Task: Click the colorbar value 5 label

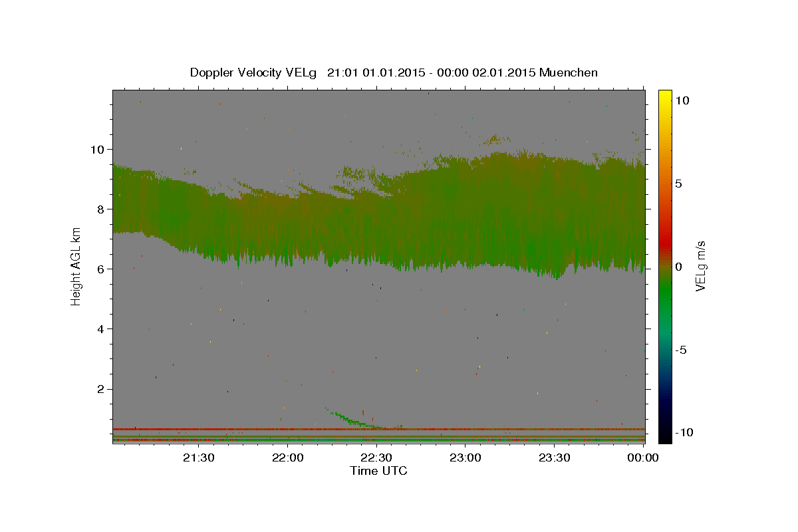Action: [680, 184]
